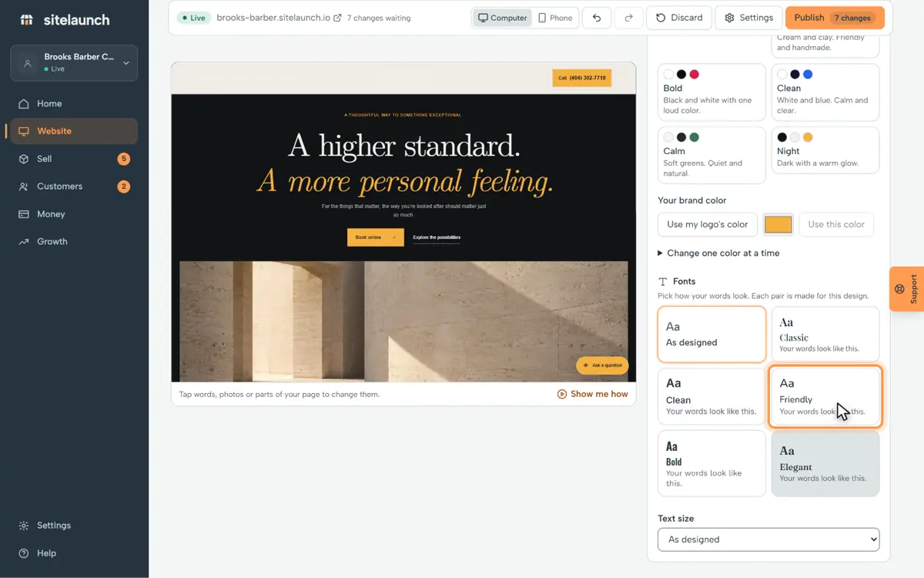Click the Show me how play icon
The height and width of the screenshot is (578, 924).
(x=562, y=394)
